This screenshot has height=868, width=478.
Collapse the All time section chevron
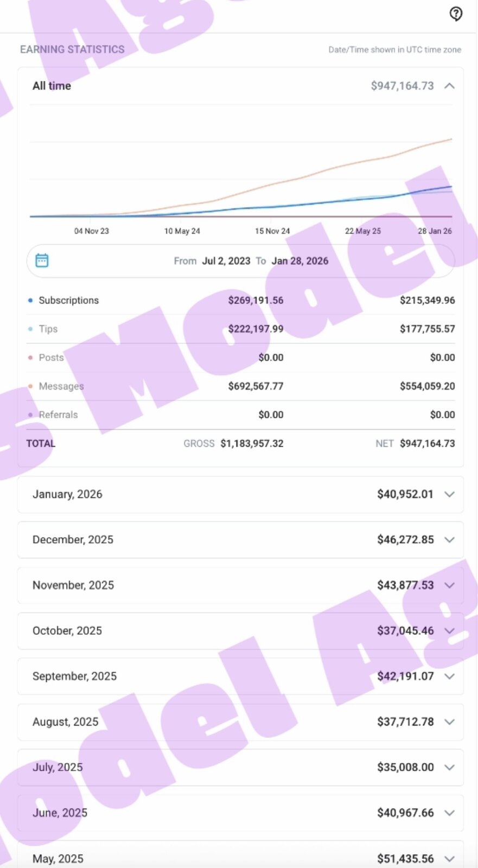[449, 86]
